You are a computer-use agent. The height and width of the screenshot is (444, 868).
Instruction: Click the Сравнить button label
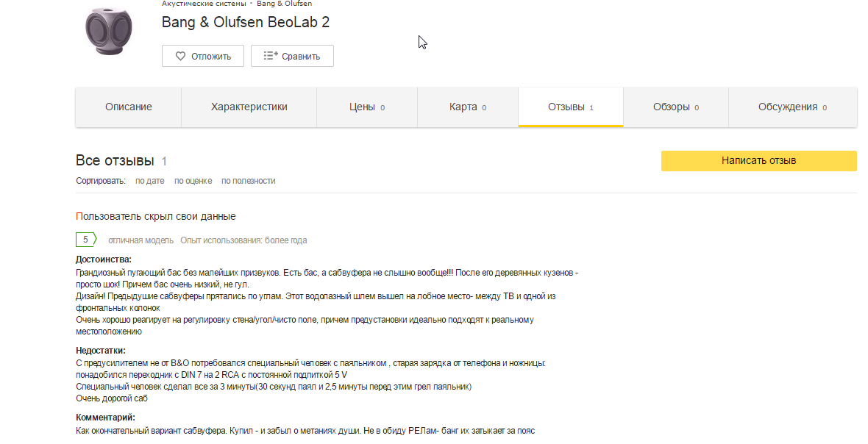tap(301, 57)
